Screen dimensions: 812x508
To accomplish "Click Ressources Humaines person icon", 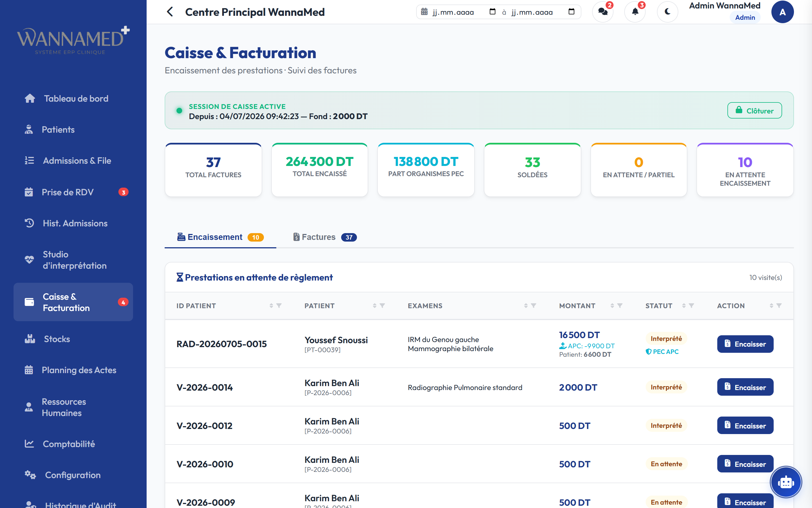I will point(29,407).
